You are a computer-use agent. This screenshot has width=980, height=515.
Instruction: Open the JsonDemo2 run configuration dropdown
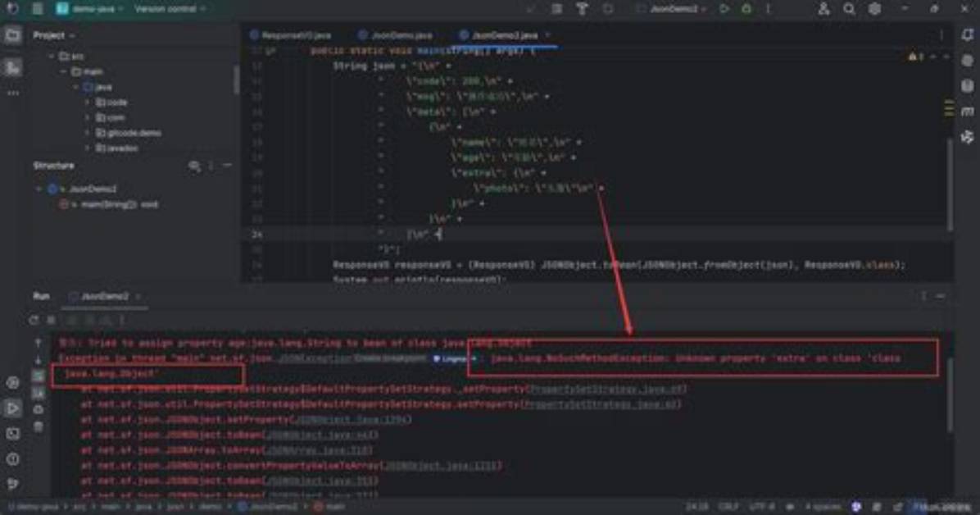(x=673, y=9)
